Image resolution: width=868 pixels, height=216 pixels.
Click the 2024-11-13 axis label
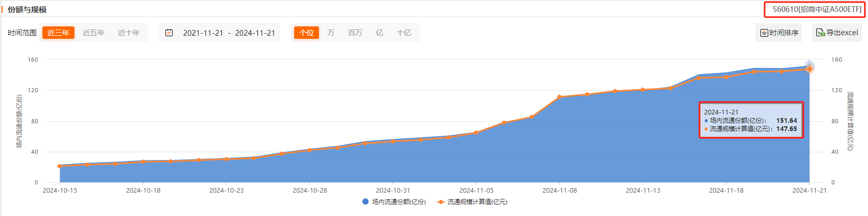click(643, 191)
